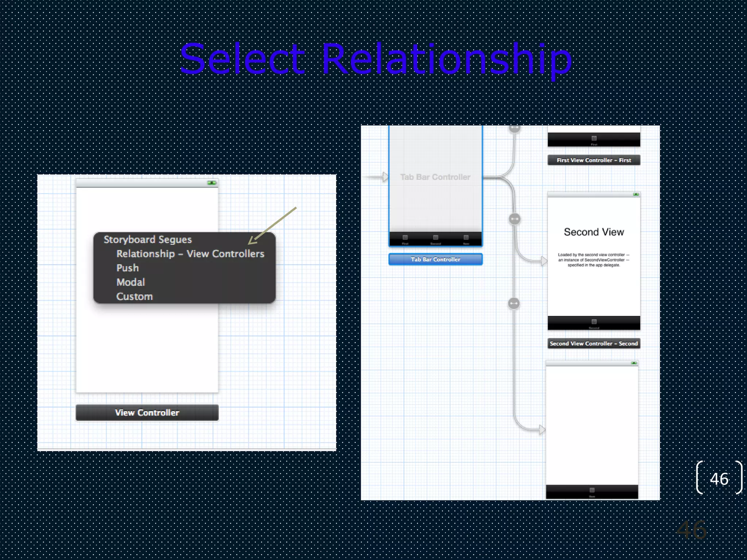747x560 pixels.
Task: Choose Relationship – View Controllers segue
Action: [190, 254]
